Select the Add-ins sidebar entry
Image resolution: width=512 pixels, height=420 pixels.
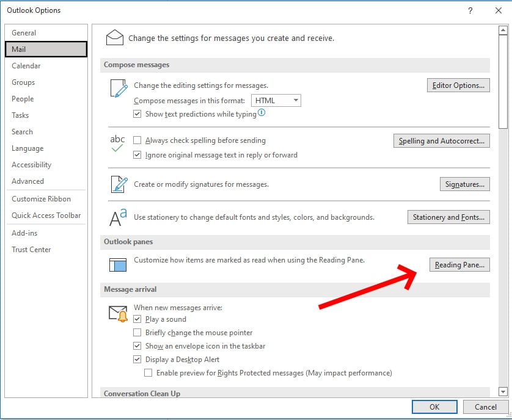tap(23, 233)
